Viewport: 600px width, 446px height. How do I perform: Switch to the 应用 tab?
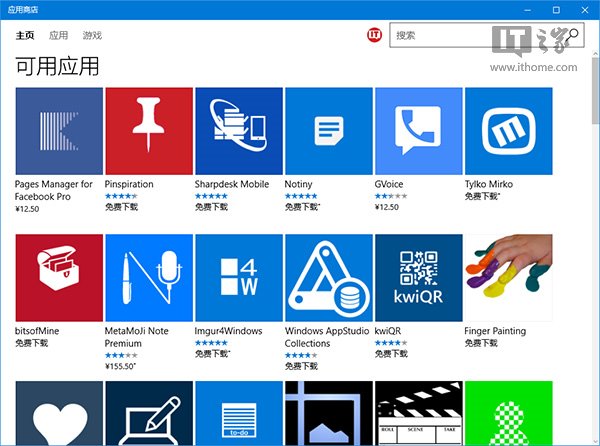59,36
